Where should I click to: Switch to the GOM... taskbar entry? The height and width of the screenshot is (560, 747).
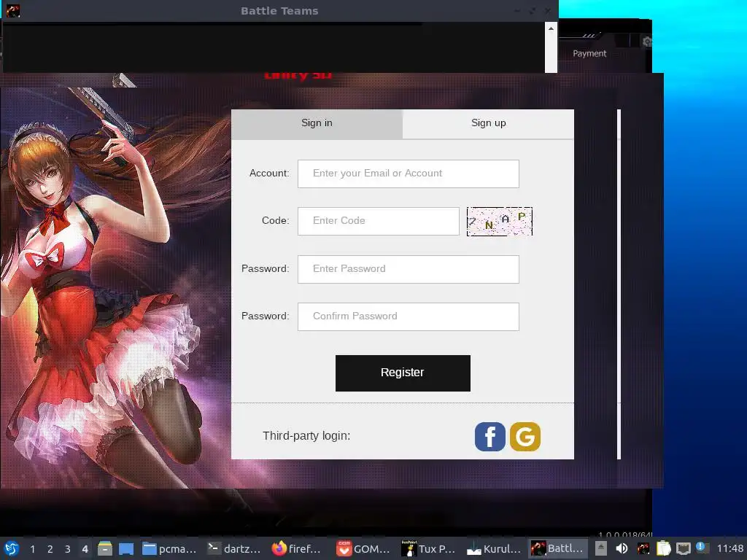363,548
